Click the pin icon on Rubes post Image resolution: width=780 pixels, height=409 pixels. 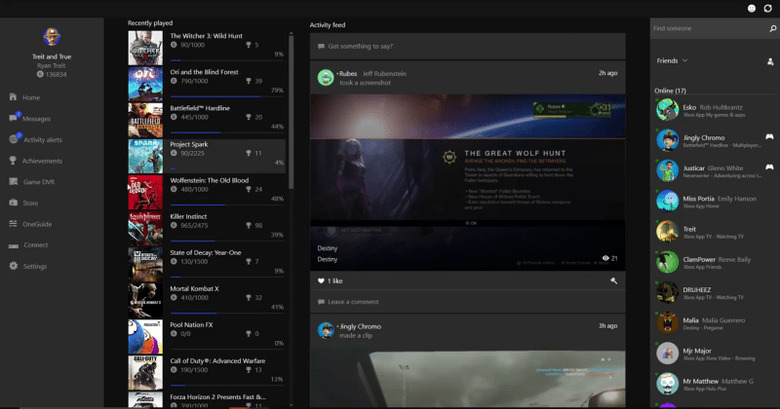tap(614, 281)
